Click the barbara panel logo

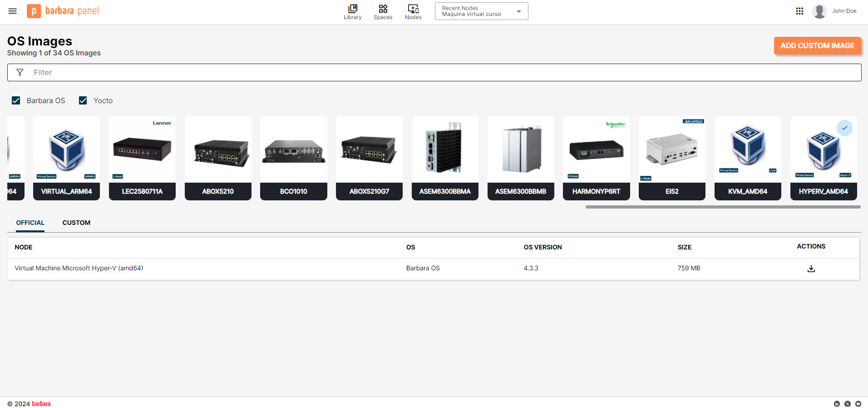[x=63, y=11]
